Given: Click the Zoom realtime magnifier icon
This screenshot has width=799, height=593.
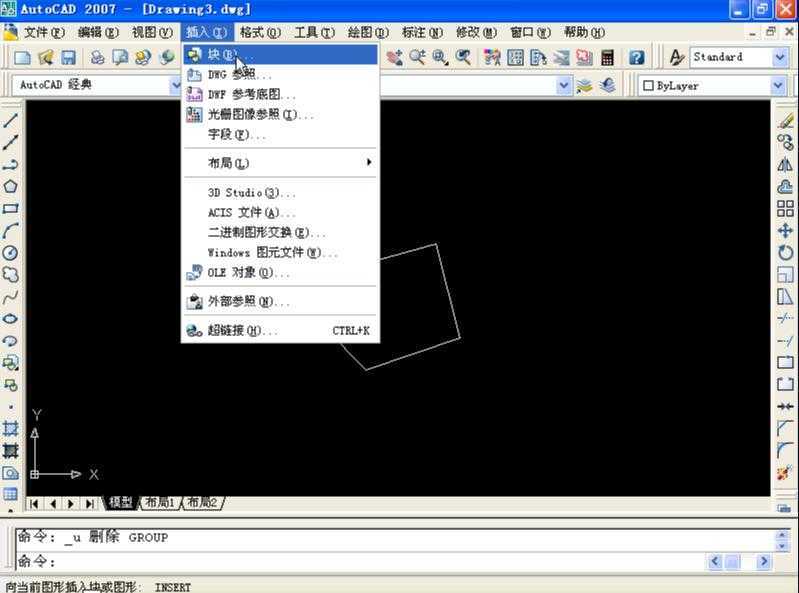Looking at the screenshot, I should coord(417,58).
